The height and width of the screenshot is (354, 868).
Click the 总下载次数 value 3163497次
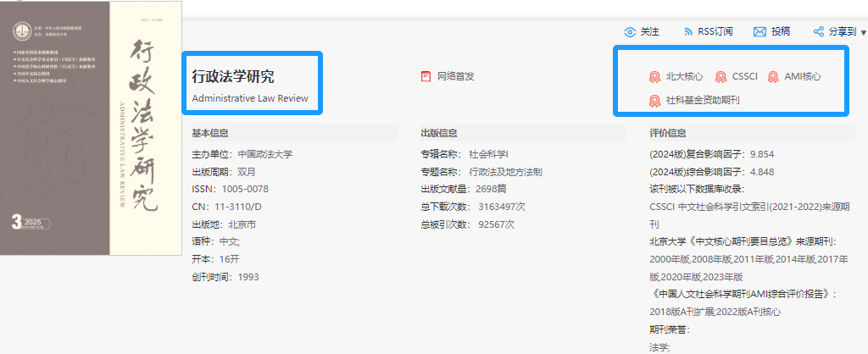[502, 207]
